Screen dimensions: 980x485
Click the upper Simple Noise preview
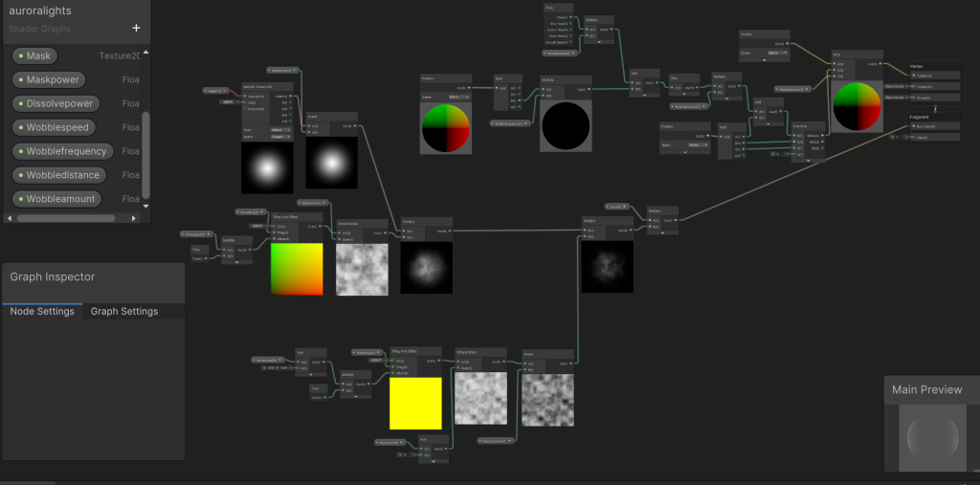(x=362, y=270)
